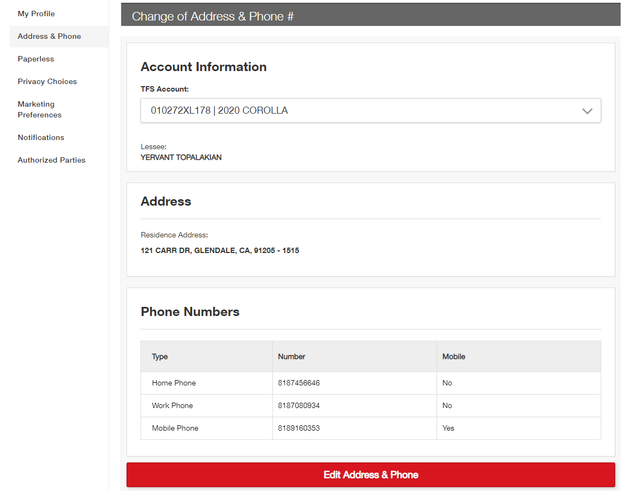Click the Change of Address & Phone # header
Viewport: 640px width, 491px height.
tap(212, 16)
